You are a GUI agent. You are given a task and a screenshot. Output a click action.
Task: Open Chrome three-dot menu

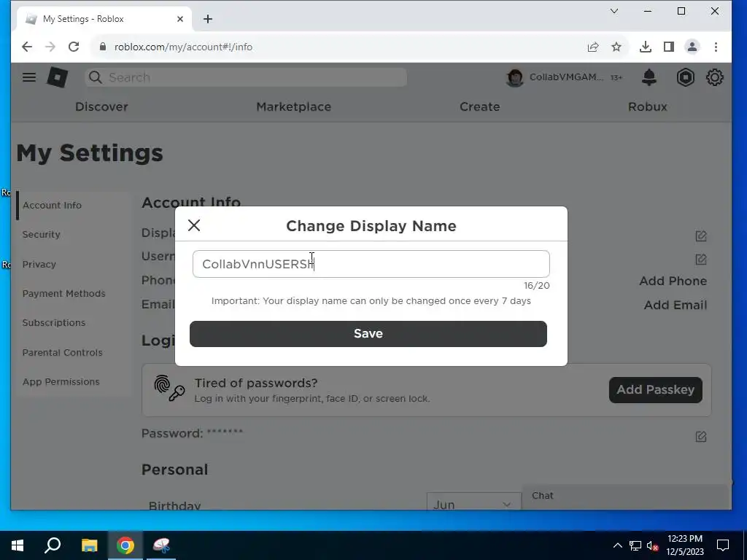(x=716, y=47)
